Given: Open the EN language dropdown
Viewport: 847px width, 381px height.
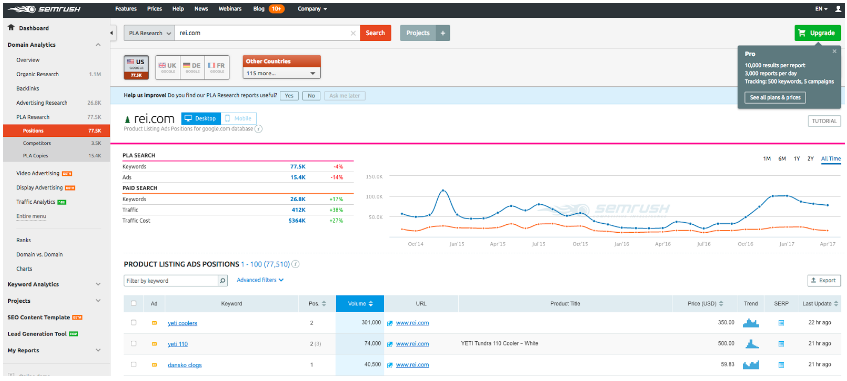Looking at the screenshot, I should click(x=822, y=9).
